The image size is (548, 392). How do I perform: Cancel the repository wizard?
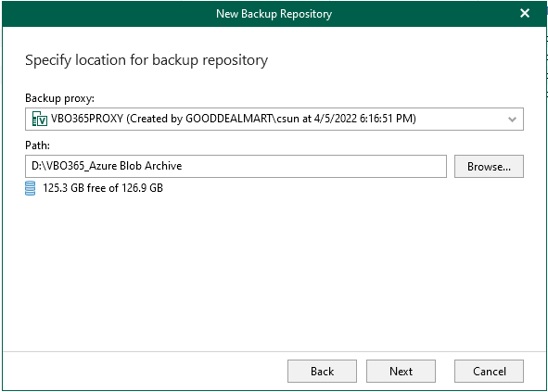click(x=489, y=371)
